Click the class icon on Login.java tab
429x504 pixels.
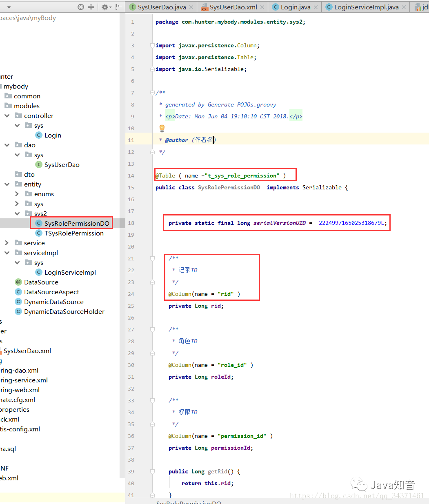click(x=276, y=7)
